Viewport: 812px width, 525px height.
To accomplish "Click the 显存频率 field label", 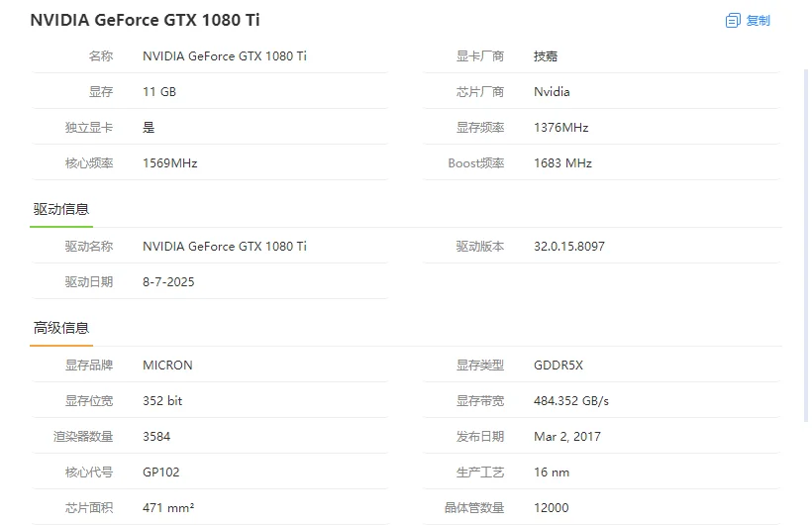I will click(x=479, y=128).
